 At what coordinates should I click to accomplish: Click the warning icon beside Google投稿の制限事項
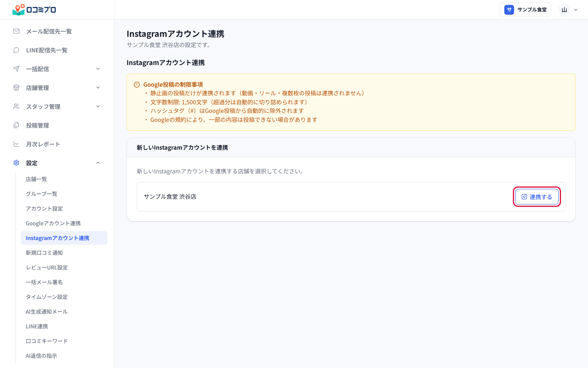pos(137,85)
